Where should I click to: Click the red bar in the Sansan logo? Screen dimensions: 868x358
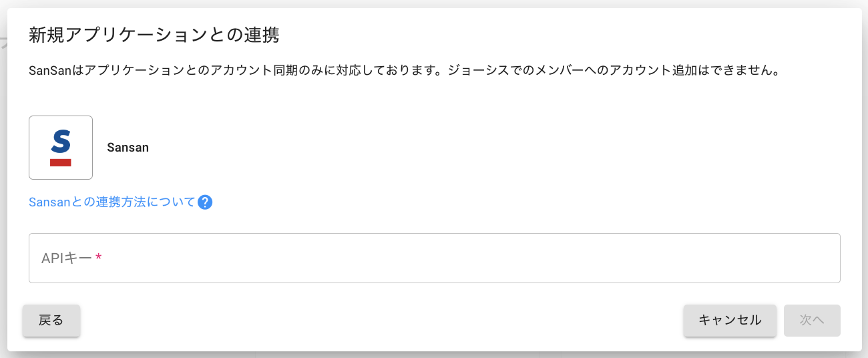coord(61,162)
